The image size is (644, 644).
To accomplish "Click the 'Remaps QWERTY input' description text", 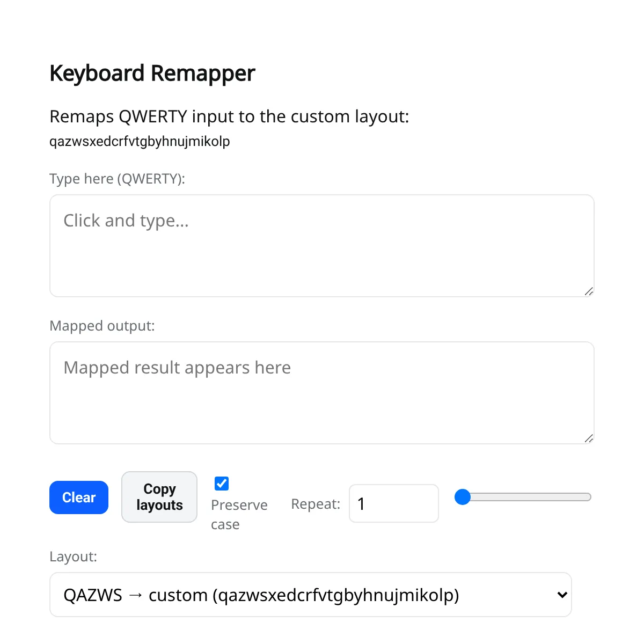I will coord(229,116).
